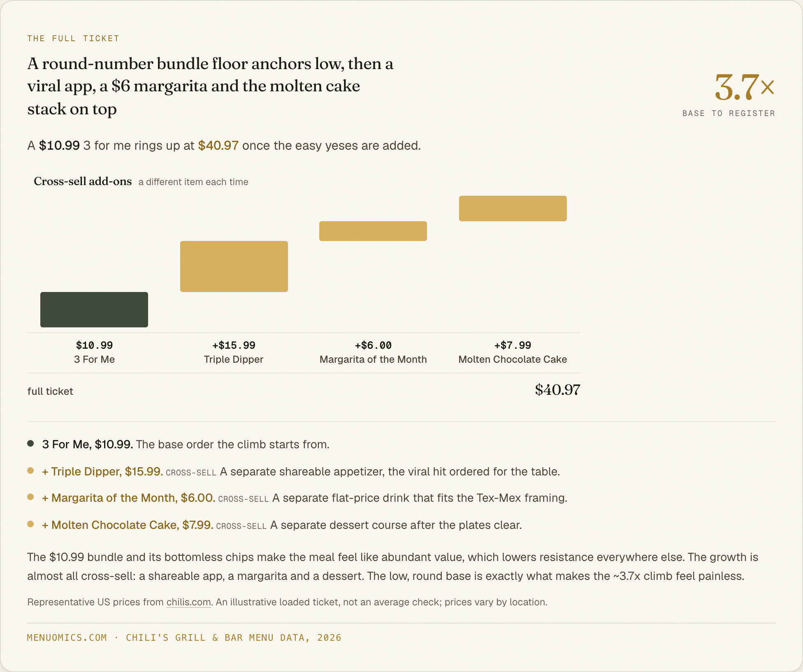Screen dimensions: 803x672
Task: Click the $40.97 full ticket total
Action: click(x=557, y=390)
